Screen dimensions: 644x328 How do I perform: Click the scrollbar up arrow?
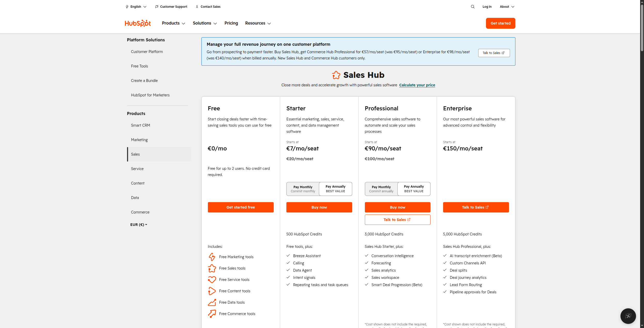click(642, 2)
